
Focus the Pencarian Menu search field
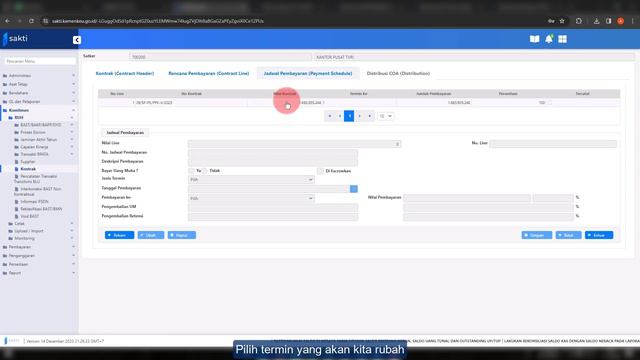pyautogui.click(x=40, y=61)
